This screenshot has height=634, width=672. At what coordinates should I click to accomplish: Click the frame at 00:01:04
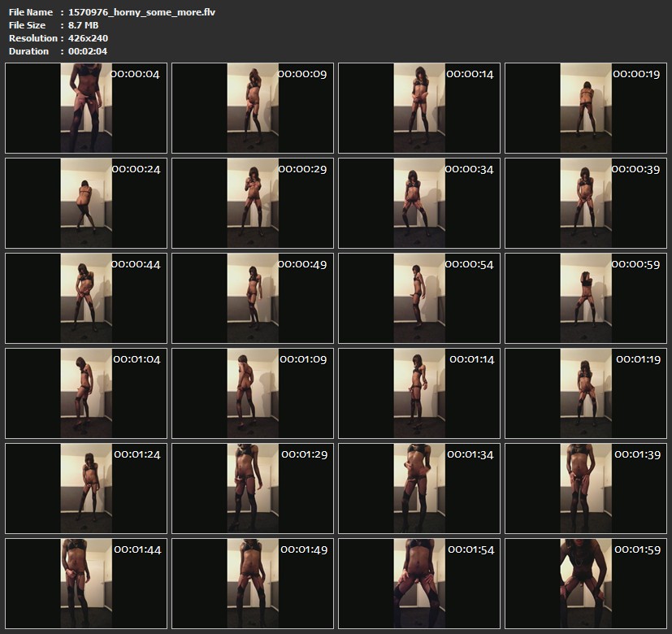tap(86, 393)
